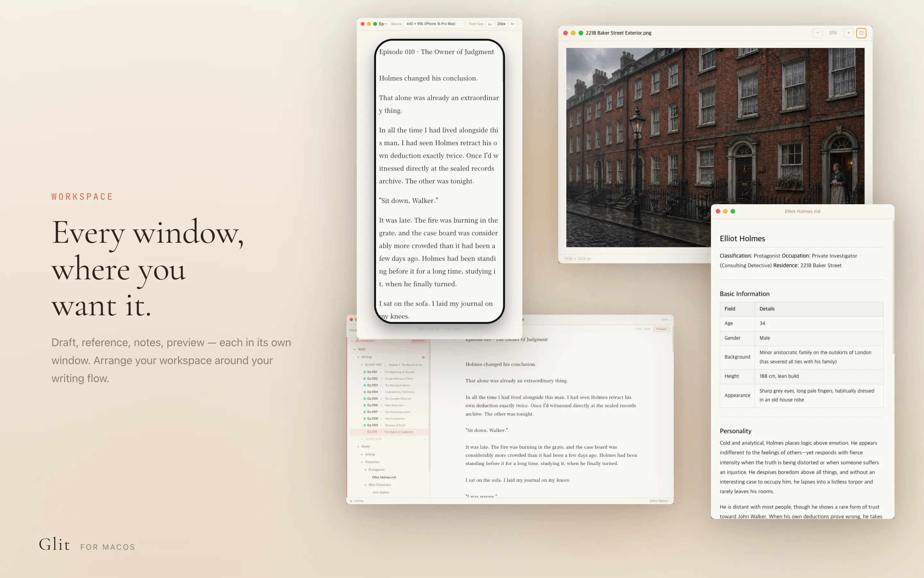Viewport: 924px width, 578px height.
Task: Toggle the eye icon on the Writing folder
Action: [x=423, y=357]
